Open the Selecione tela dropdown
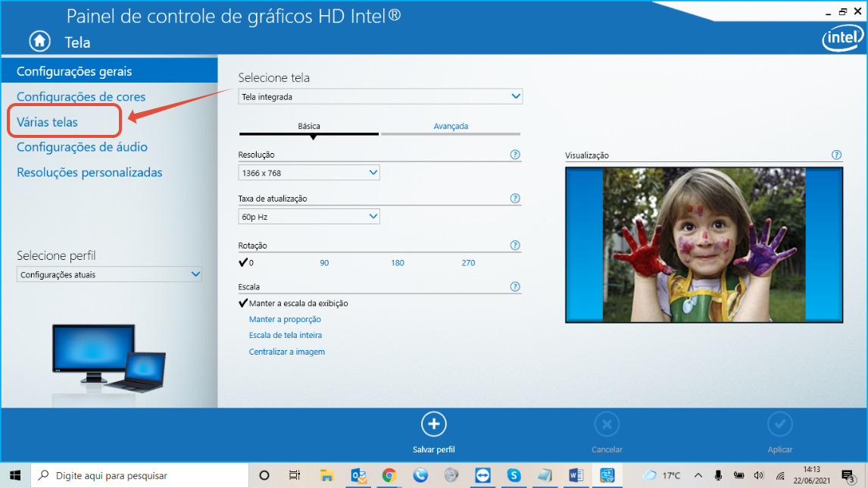This screenshot has height=488, width=868. (380, 96)
